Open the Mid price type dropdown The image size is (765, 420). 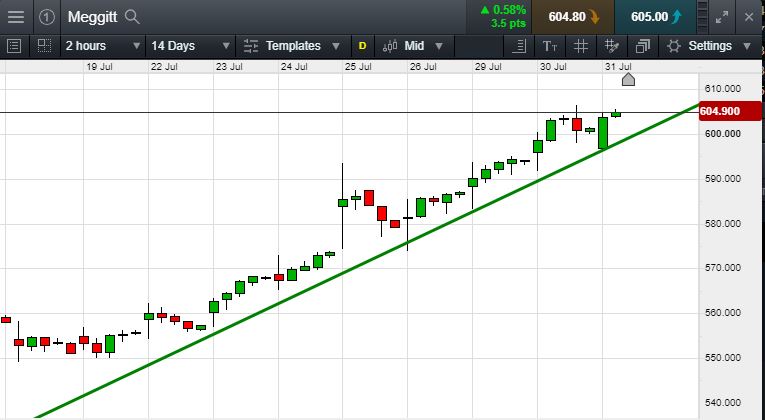tap(422, 46)
